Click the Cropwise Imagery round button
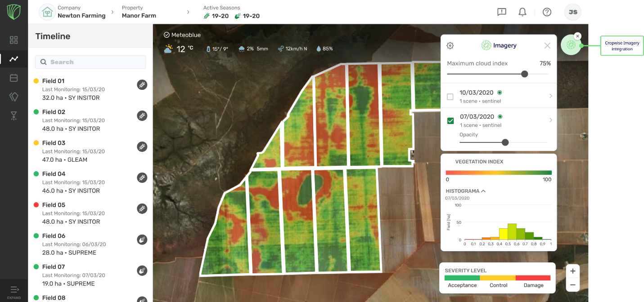This screenshot has width=644, height=302. [571, 45]
